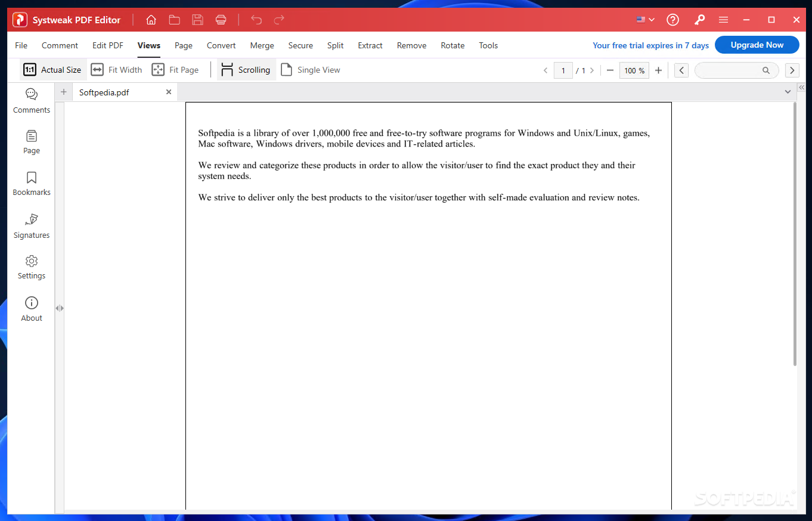Switch to Fit Width view
This screenshot has width=812, height=521.
[116, 70]
